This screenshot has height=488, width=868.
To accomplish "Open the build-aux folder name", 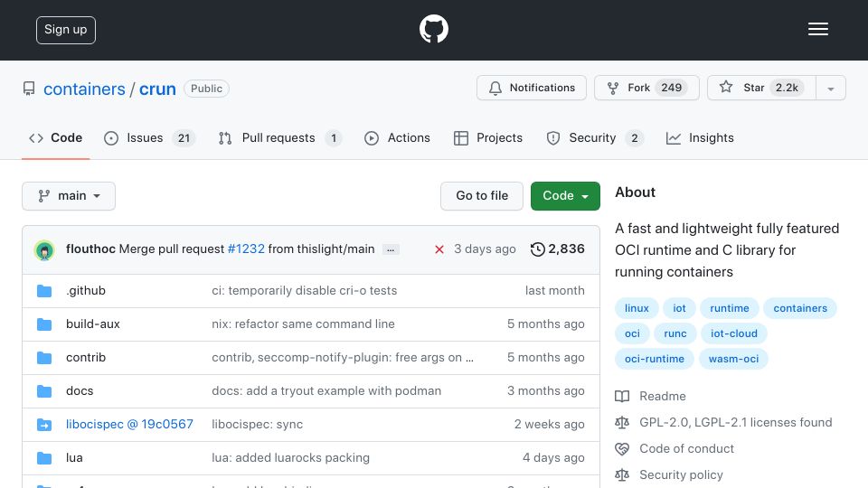I will tap(93, 324).
